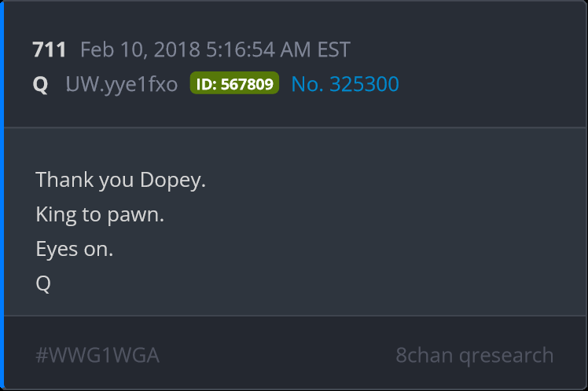Viewport: 588px width, 391px height.
Task: Click the word 8chan in footer
Action: point(424,355)
